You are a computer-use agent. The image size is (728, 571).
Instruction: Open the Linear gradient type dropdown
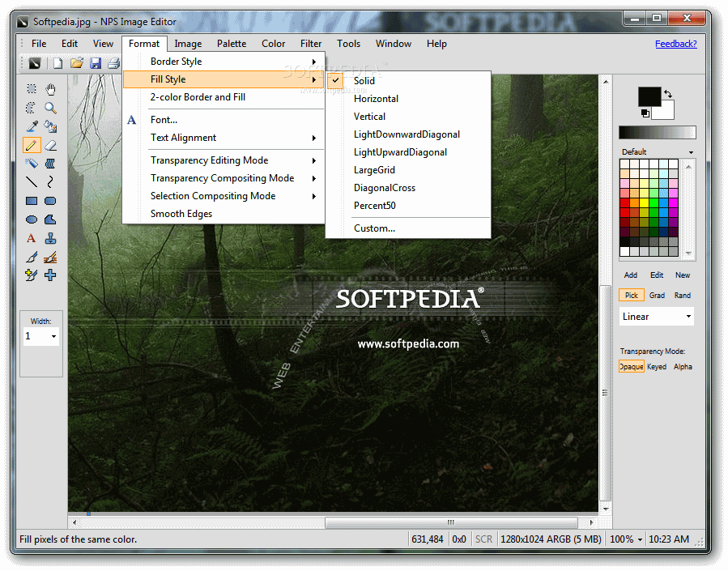688,317
